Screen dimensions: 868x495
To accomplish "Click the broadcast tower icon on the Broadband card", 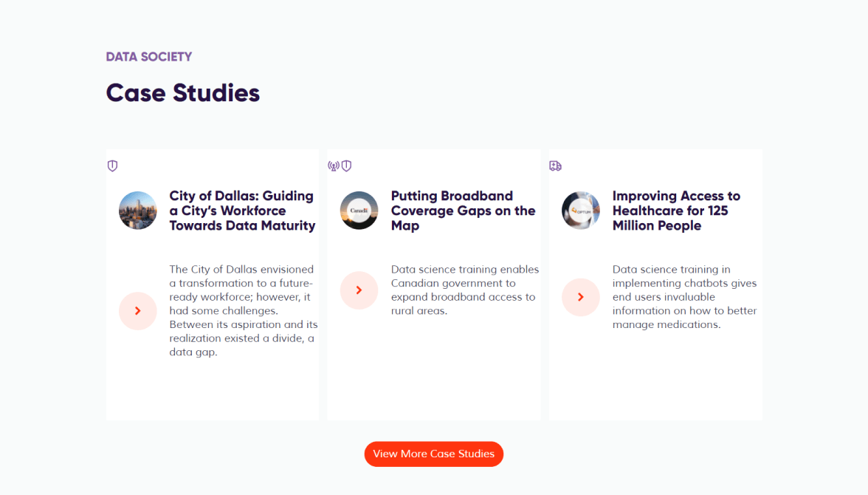I will 333,166.
